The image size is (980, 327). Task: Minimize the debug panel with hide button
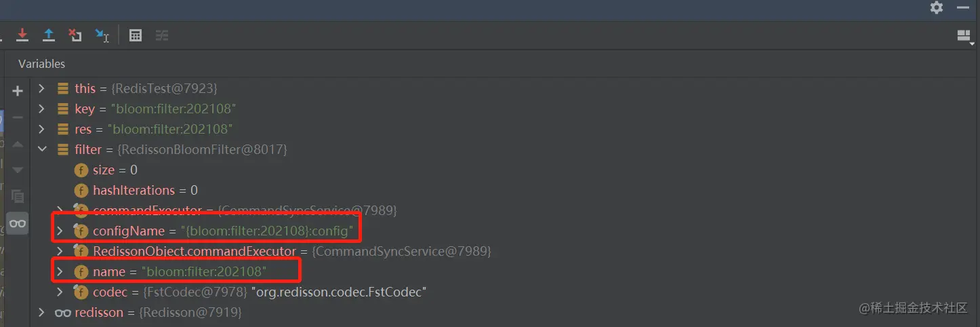(x=963, y=7)
